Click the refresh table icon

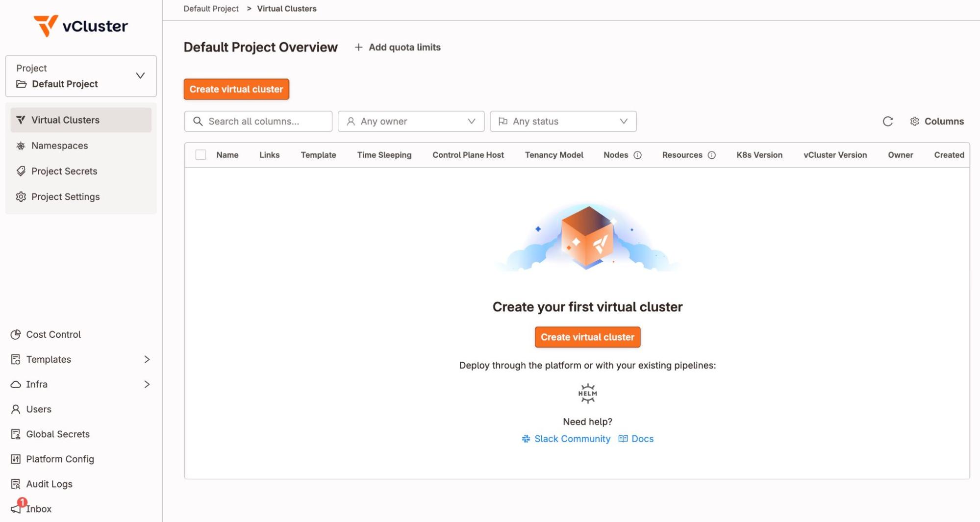pos(887,122)
